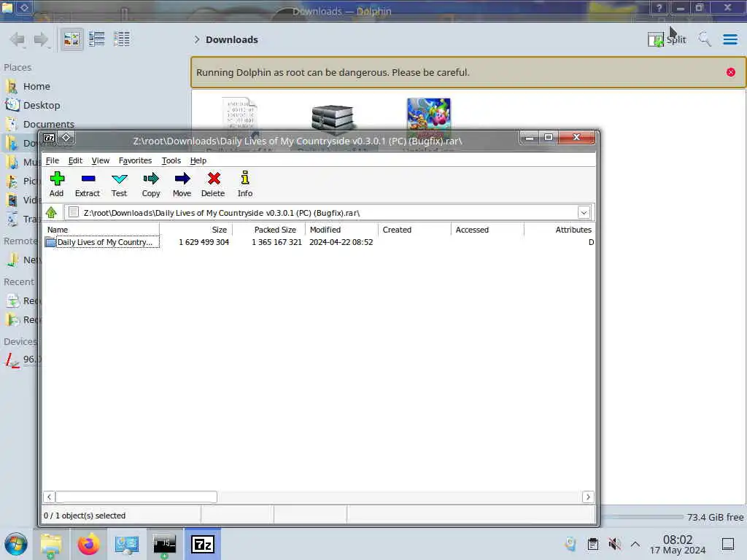Choose the Move tool in 7-Zip
The height and width of the screenshot is (560, 747).
pyautogui.click(x=182, y=184)
